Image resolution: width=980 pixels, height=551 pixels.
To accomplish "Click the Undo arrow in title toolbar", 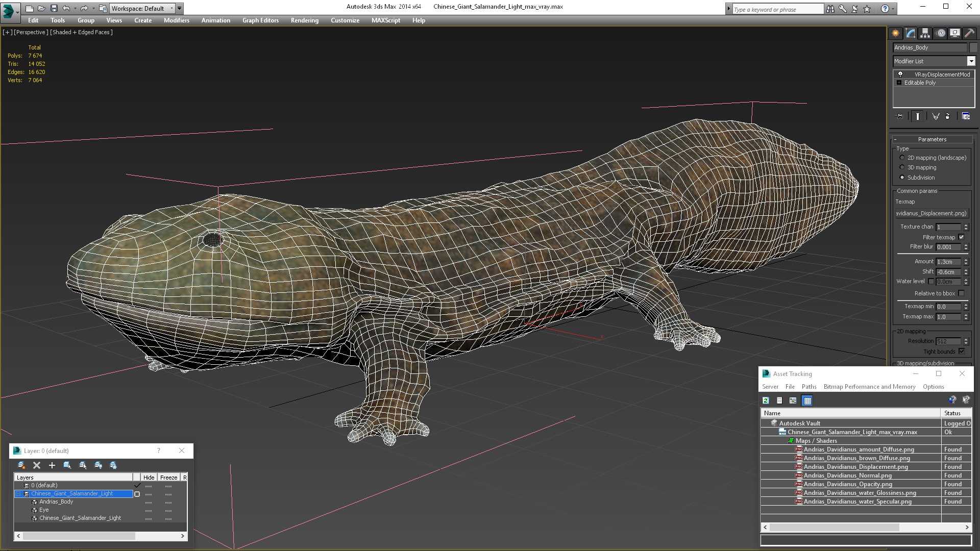I will tap(66, 8).
